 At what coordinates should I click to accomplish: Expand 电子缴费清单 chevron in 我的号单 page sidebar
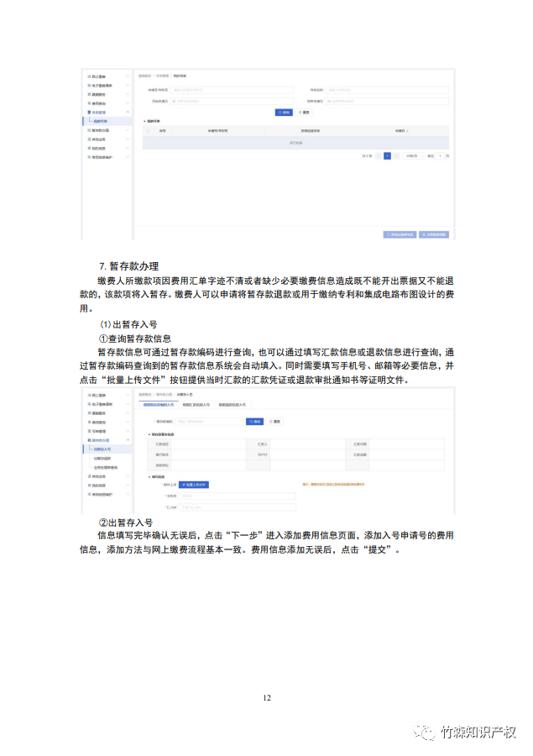[128, 86]
